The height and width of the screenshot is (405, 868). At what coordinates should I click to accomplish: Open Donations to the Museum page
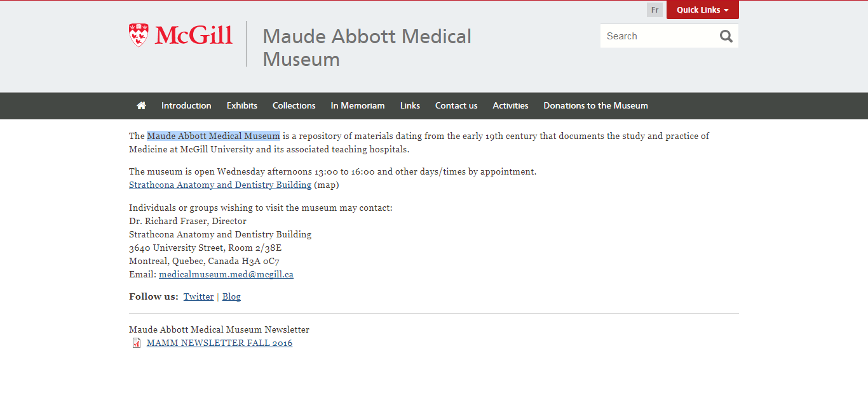coord(596,105)
